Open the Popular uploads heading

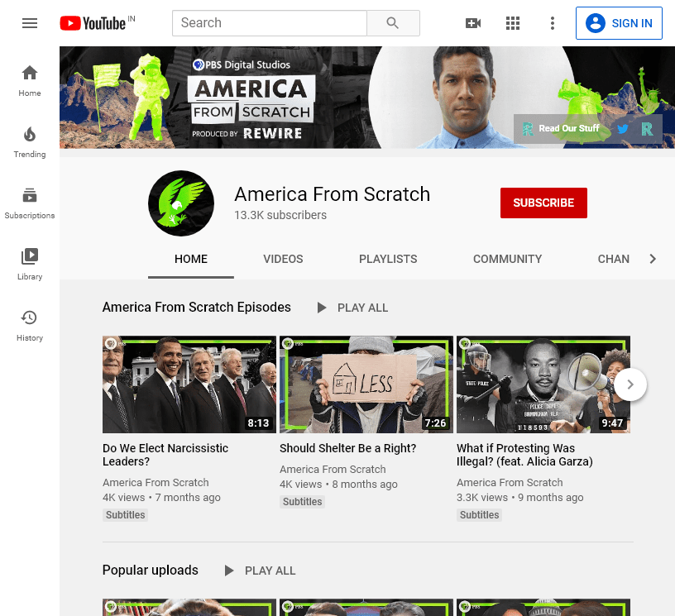click(151, 570)
